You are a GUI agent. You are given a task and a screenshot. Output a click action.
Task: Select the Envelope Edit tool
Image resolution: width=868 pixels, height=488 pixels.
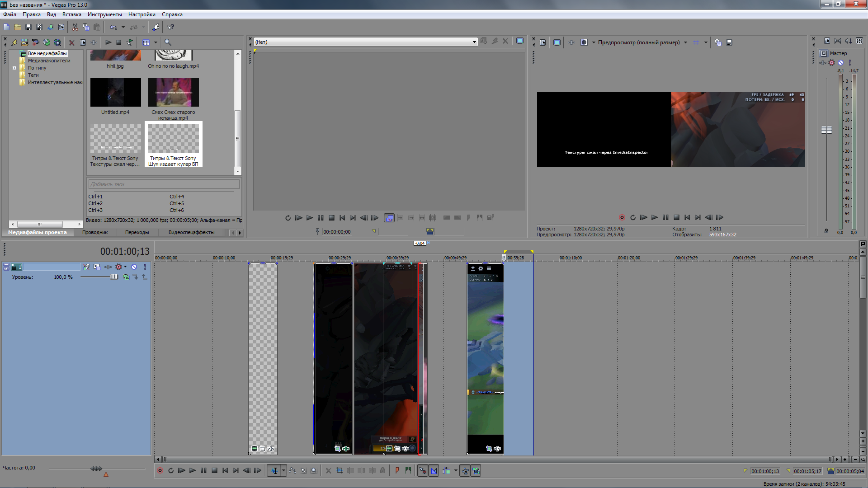pyautogui.click(x=292, y=471)
